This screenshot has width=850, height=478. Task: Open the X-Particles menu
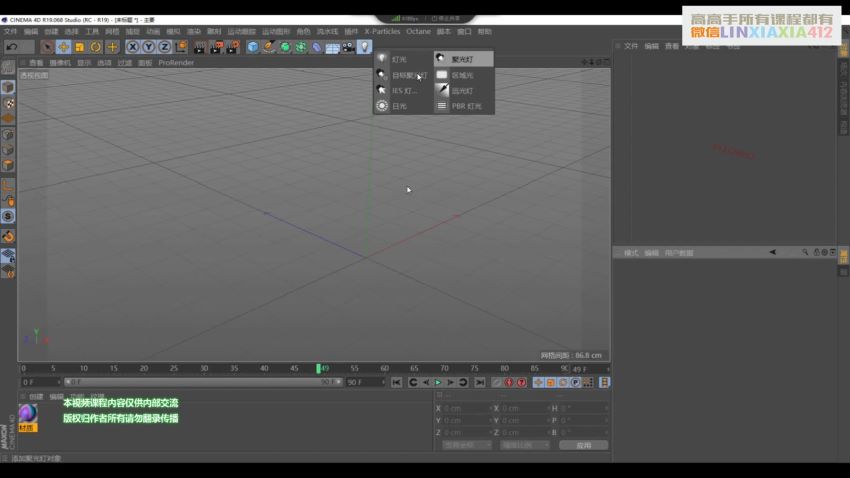pos(382,31)
